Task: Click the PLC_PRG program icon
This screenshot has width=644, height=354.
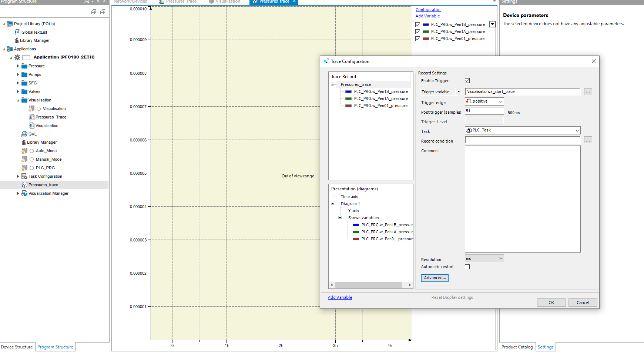Action: click(x=24, y=168)
